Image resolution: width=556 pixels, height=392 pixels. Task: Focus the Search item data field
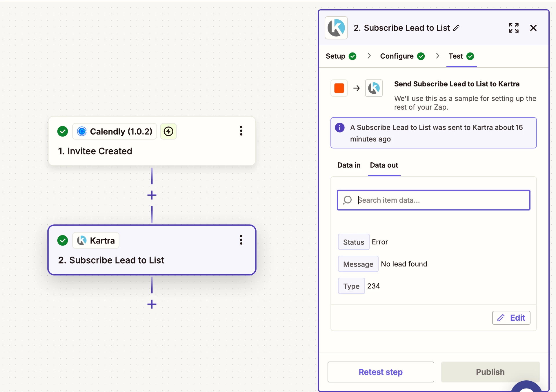coord(433,200)
